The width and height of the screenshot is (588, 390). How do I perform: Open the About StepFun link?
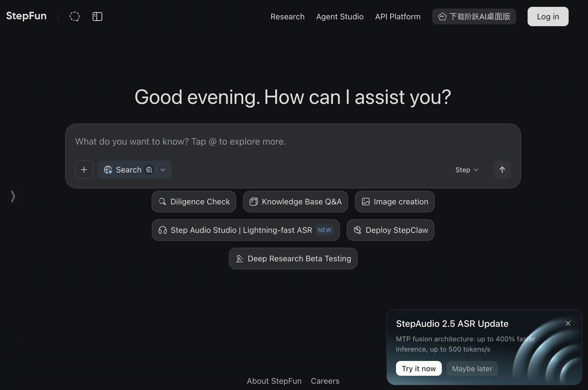(x=274, y=381)
